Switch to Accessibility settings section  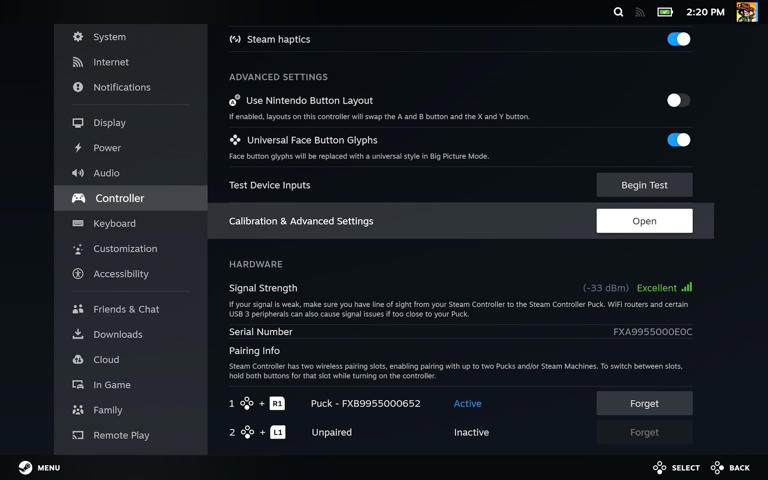coord(120,274)
